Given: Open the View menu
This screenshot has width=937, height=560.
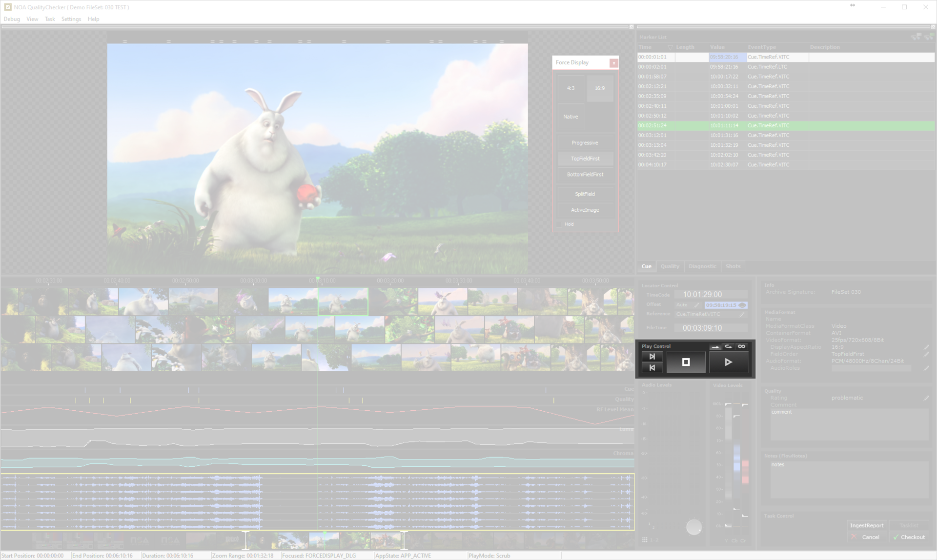Looking at the screenshot, I should 32,19.
